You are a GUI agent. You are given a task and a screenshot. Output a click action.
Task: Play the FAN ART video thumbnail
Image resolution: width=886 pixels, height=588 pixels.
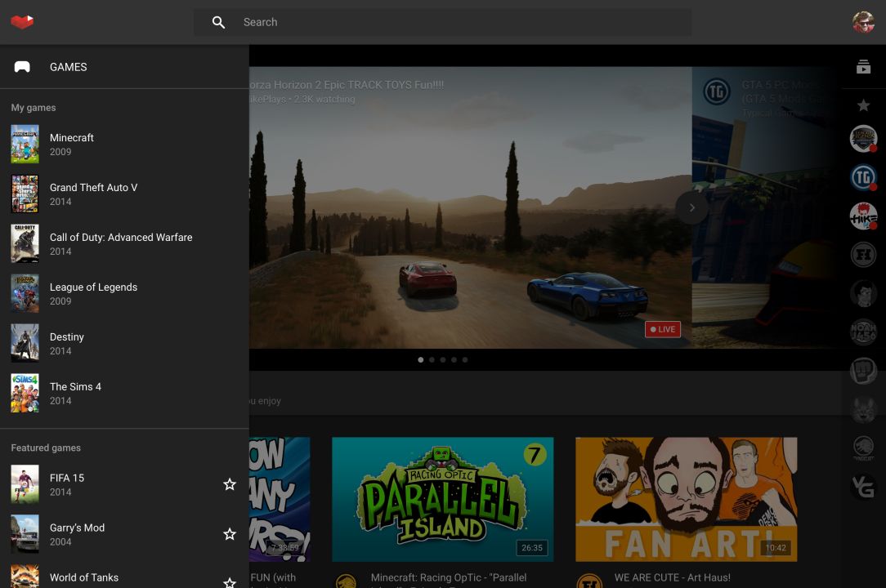pyautogui.click(x=686, y=499)
